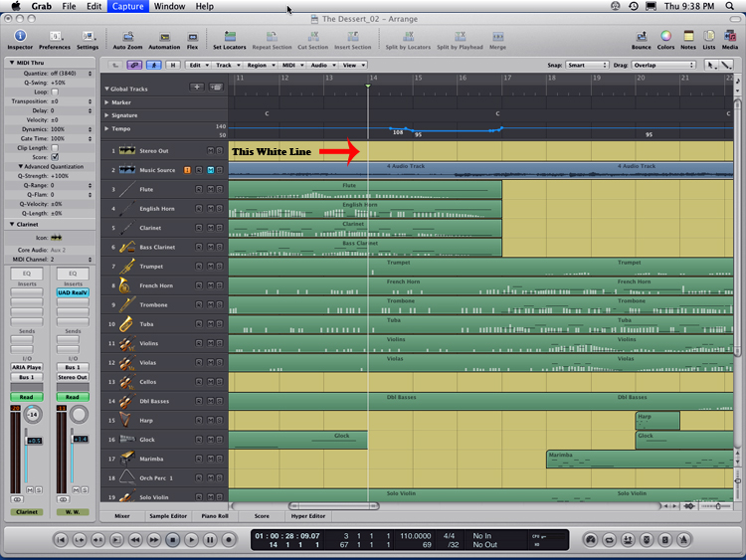Open the Snap Smart dropdown
This screenshot has height=560, width=746.
click(x=587, y=66)
